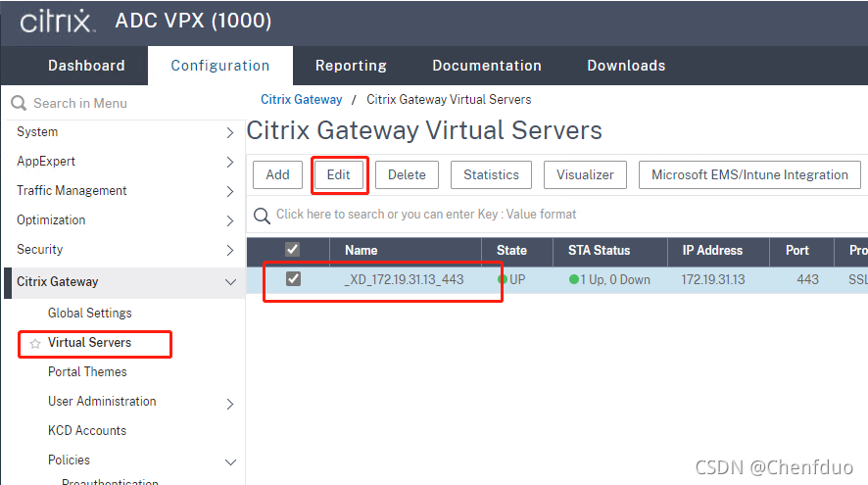
Task: Click the Citrix logo
Action: tap(57, 21)
